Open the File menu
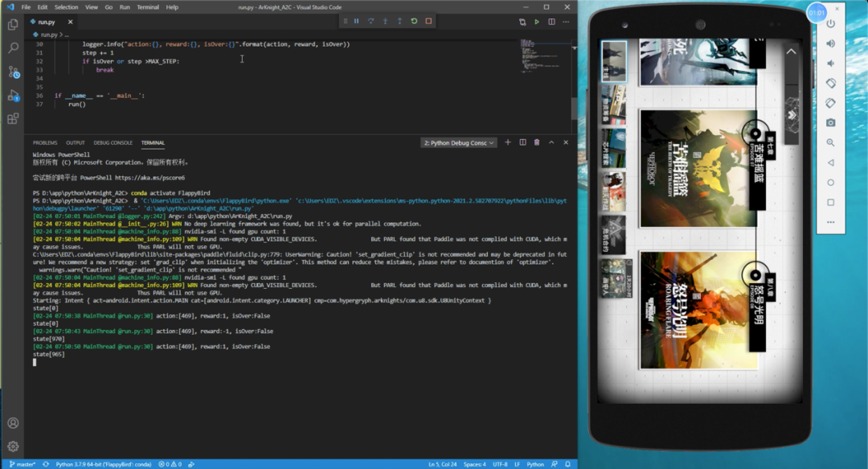The image size is (868, 469). [x=26, y=7]
